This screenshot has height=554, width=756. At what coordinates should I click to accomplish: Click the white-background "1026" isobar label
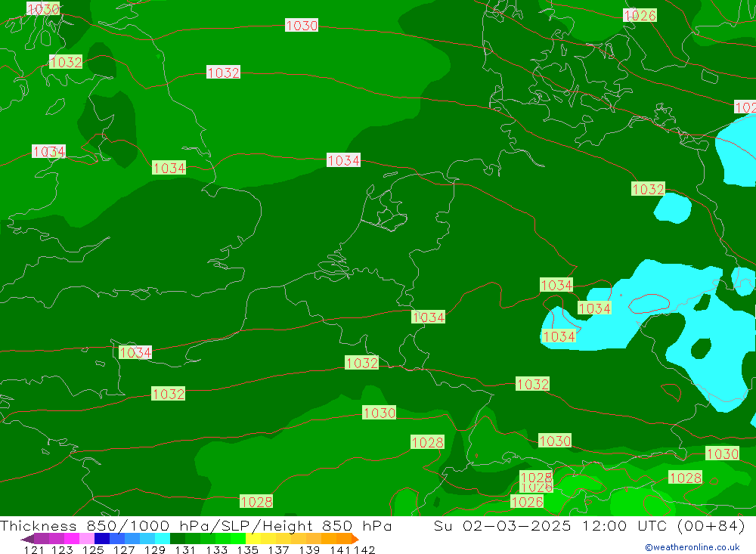click(640, 15)
